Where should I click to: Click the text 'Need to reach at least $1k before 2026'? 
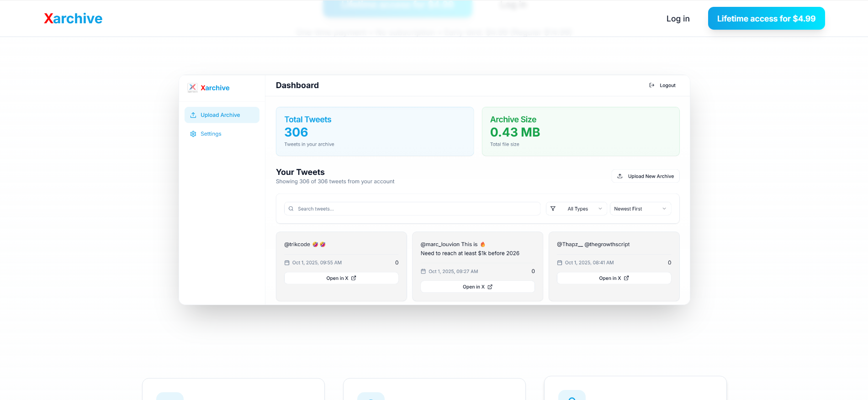click(x=470, y=253)
